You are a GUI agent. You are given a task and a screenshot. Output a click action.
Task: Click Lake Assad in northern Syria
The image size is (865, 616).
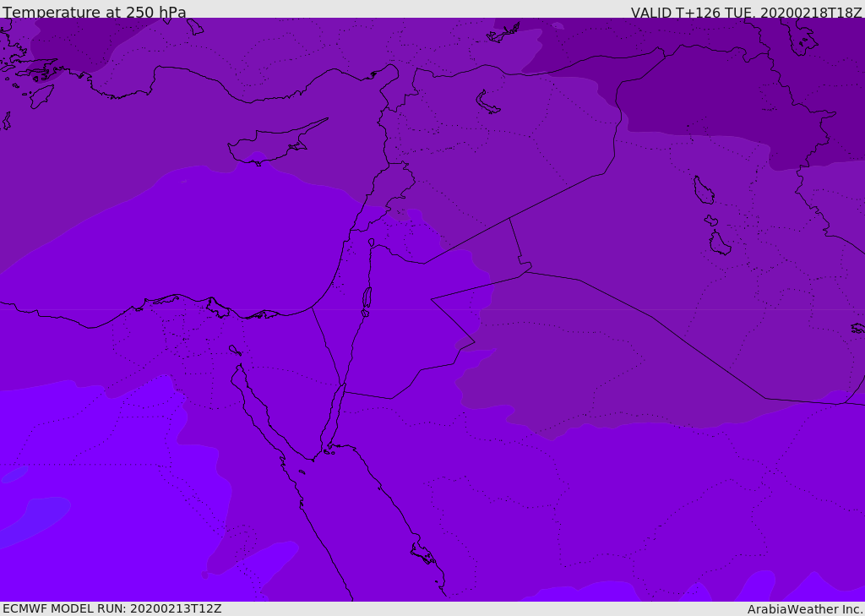tap(487, 103)
